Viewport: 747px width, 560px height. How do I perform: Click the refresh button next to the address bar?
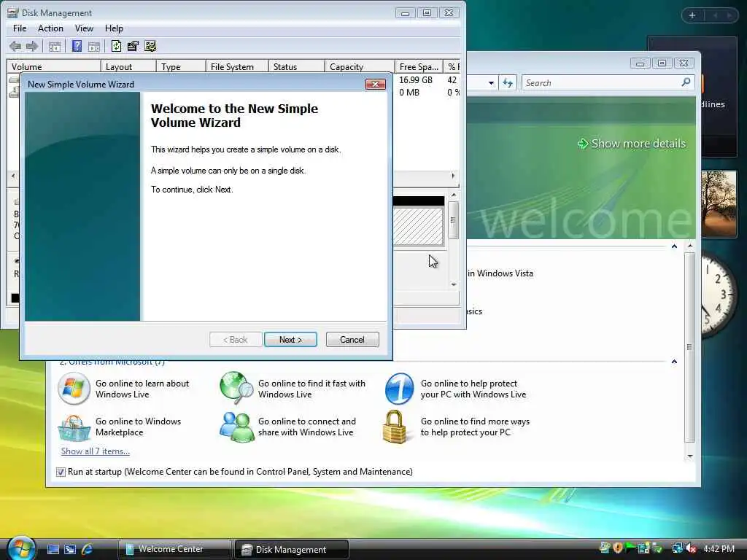pyautogui.click(x=508, y=83)
